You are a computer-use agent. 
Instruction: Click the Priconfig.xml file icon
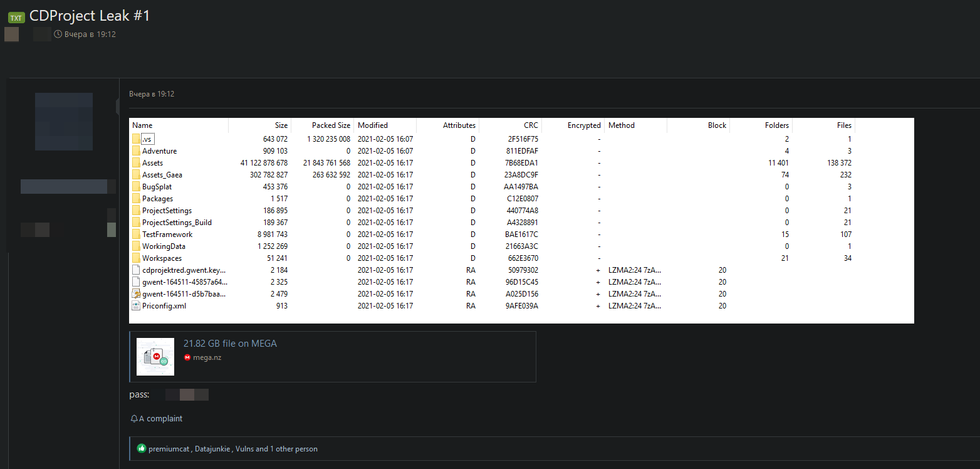pos(136,306)
